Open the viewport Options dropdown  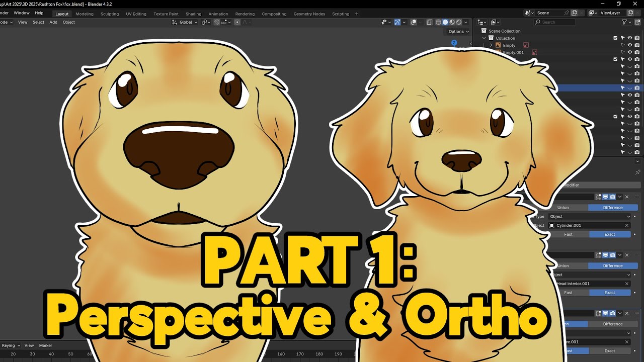pos(458,32)
